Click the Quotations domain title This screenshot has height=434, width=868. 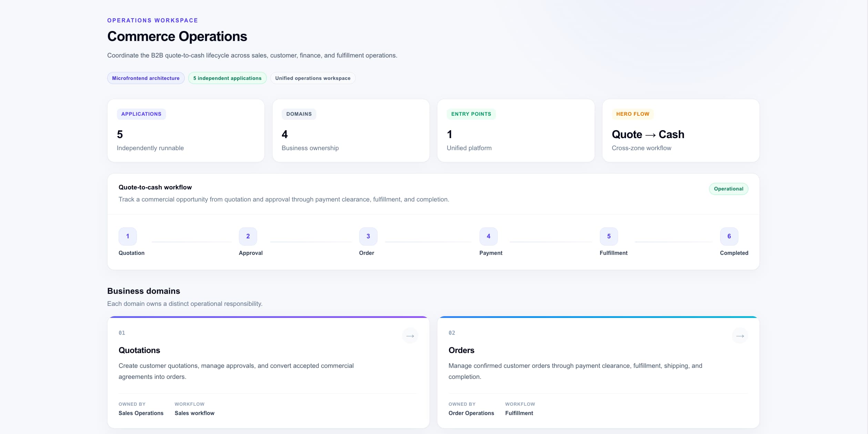click(139, 350)
